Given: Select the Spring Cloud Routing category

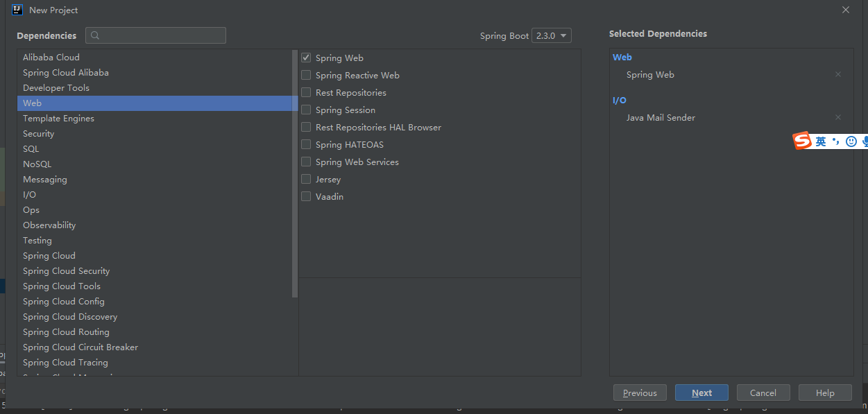Looking at the screenshot, I should pos(155,331).
